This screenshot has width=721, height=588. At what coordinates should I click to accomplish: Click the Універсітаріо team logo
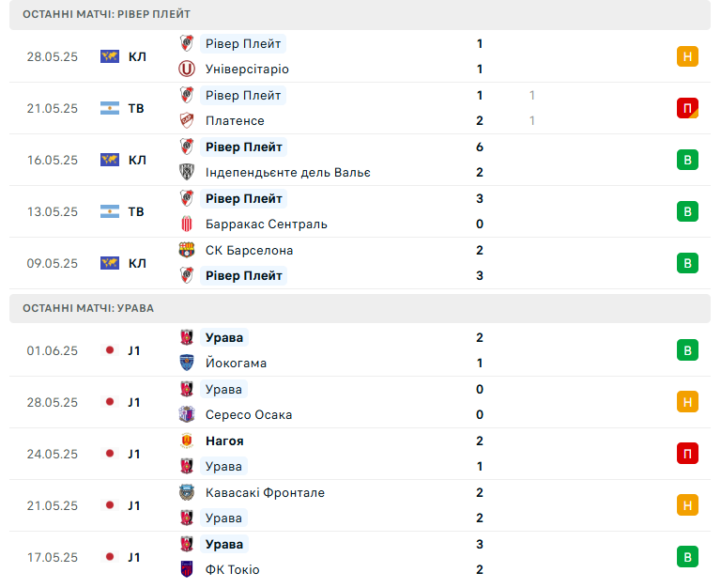pos(187,69)
